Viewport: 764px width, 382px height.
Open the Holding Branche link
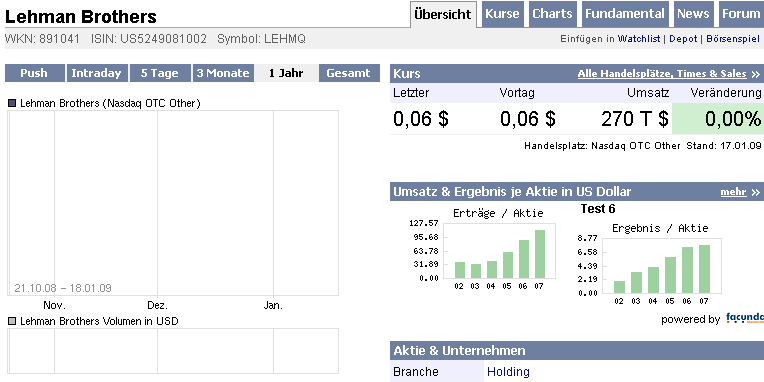[x=508, y=372]
